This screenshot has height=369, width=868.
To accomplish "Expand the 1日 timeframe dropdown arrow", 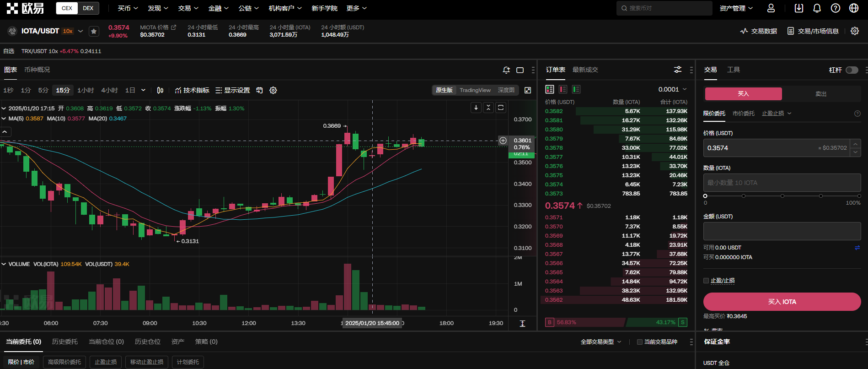I will (x=143, y=90).
